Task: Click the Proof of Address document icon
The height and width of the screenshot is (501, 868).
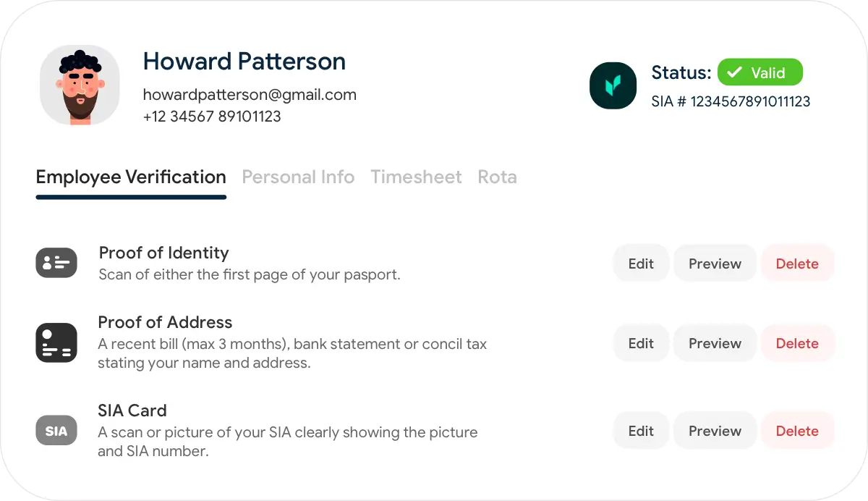Action: (x=56, y=343)
